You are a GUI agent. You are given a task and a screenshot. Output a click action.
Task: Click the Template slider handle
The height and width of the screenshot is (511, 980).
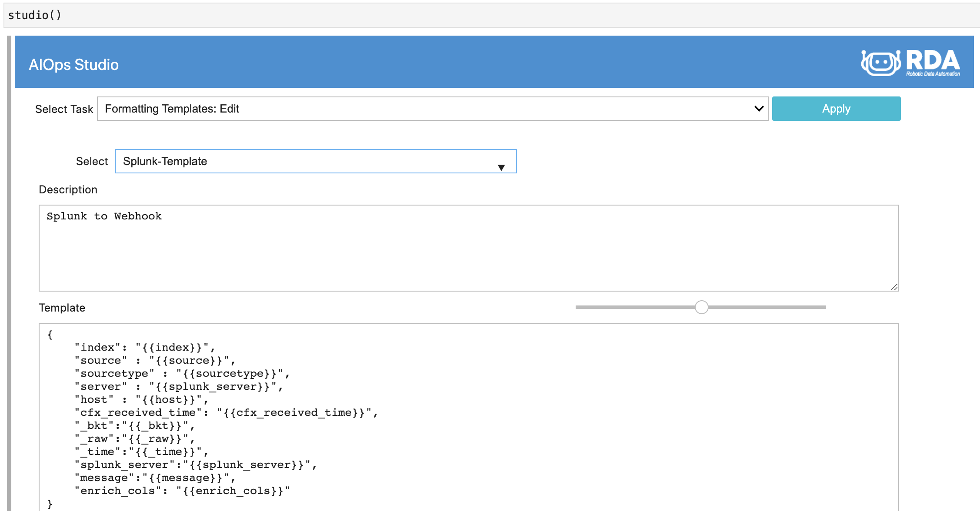tap(701, 307)
